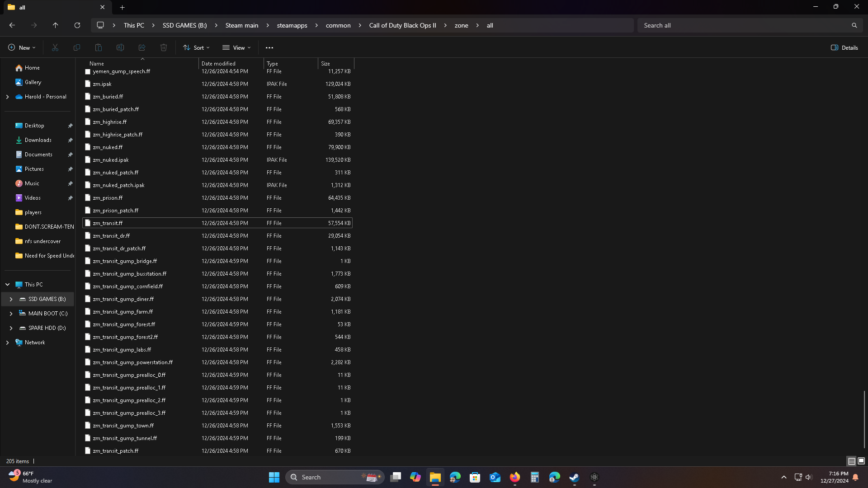The image size is (868, 488).
Task: Click 'Call of Duty Black Ops II' breadcrumb
Action: (402, 25)
